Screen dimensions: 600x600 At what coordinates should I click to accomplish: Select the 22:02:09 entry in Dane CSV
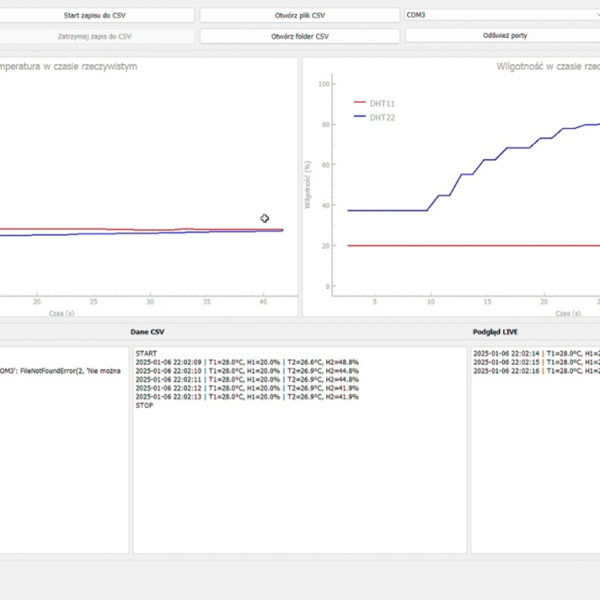click(x=246, y=362)
